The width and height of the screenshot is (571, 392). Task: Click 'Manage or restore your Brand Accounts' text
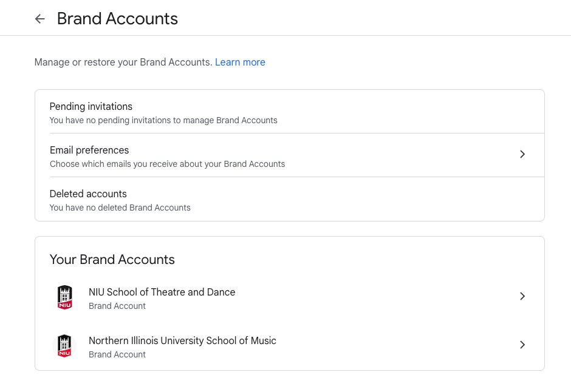pyautogui.click(x=123, y=62)
